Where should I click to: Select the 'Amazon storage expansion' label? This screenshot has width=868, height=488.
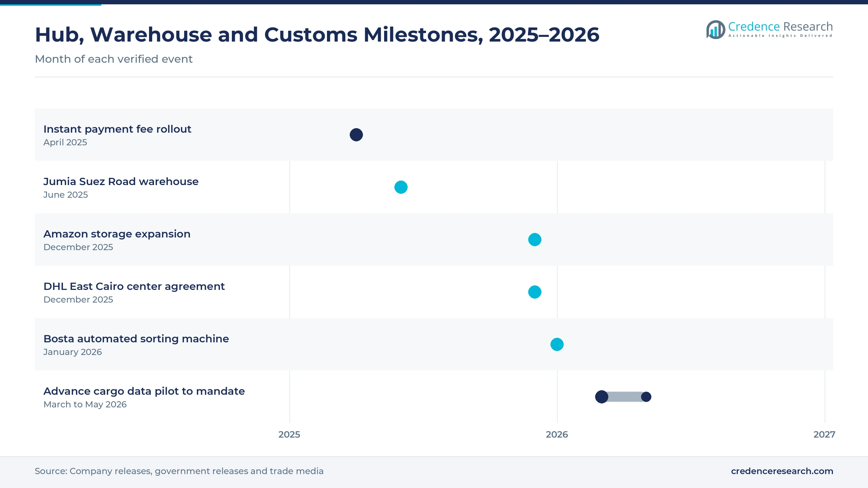117,234
